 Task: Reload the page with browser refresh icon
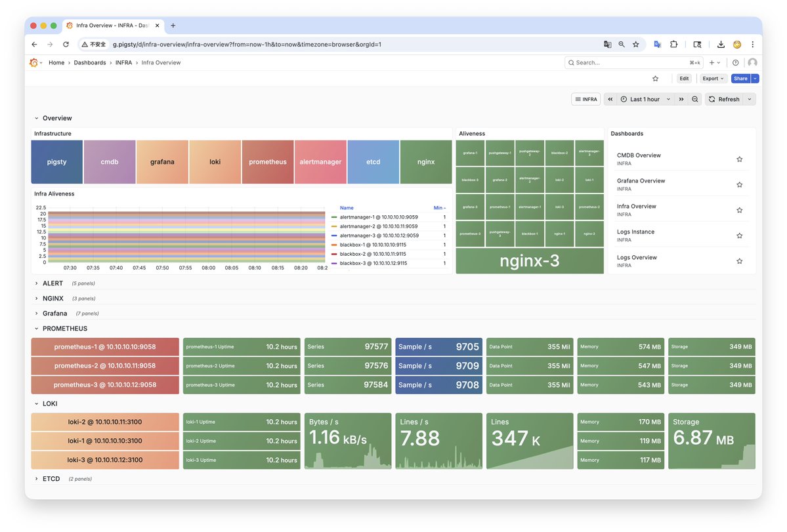[x=66, y=44]
